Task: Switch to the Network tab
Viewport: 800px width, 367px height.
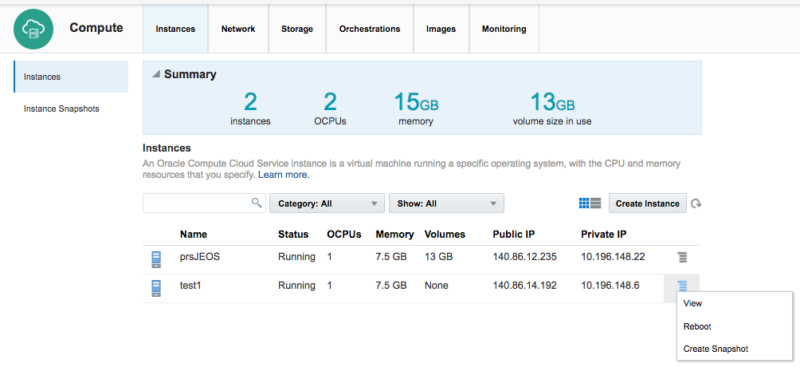Action: point(238,29)
